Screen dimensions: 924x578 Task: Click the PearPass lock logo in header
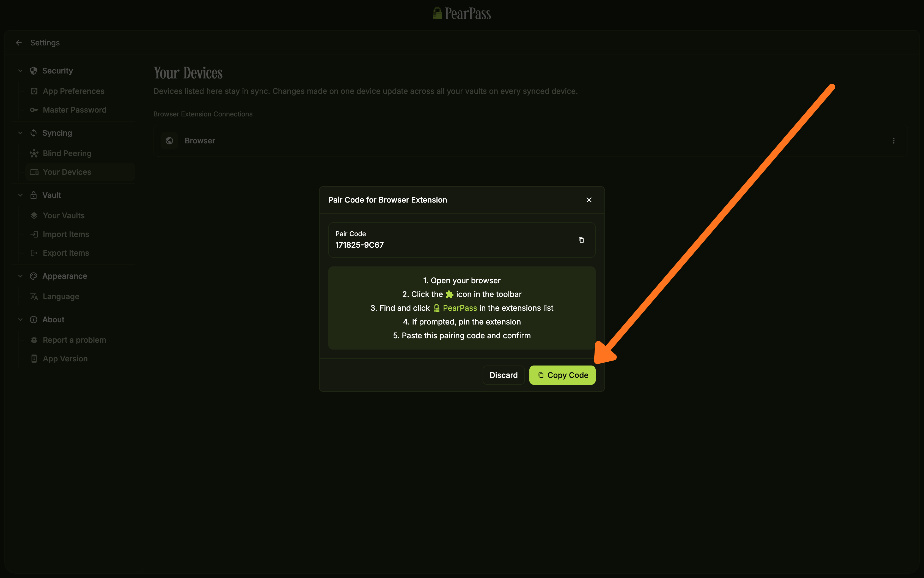[x=437, y=13]
